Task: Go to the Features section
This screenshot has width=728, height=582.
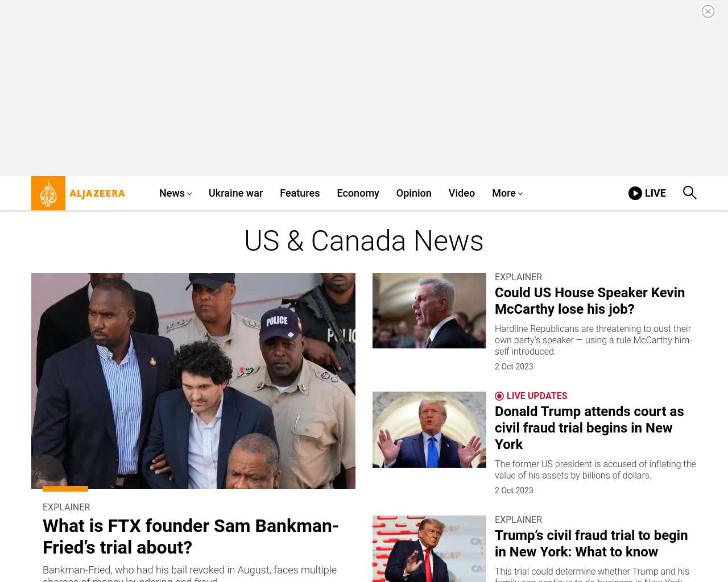Action: 300,193
